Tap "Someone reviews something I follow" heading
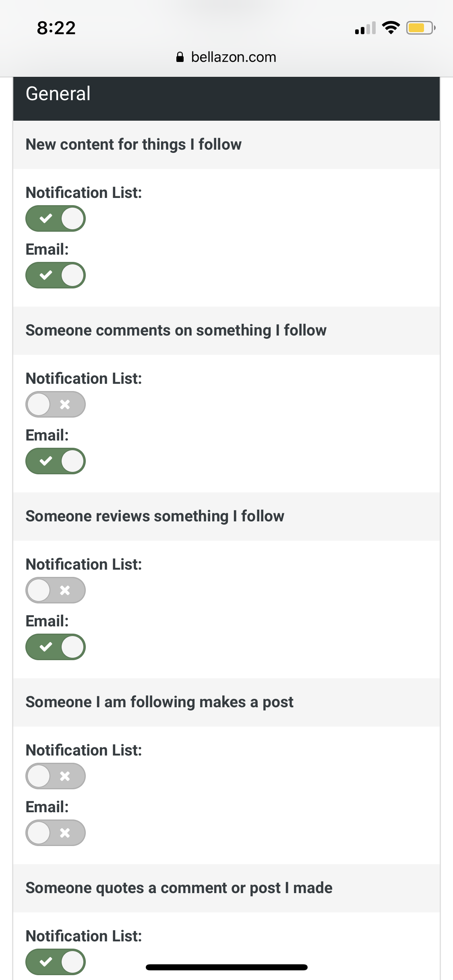The height and width of the screenshot is (980, 453). click(155, 516)
